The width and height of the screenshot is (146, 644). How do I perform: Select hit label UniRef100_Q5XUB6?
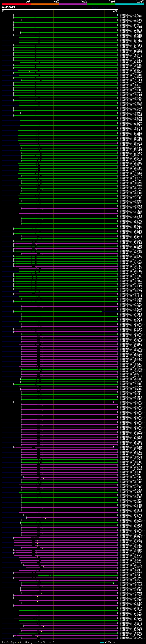pos(131,497)
